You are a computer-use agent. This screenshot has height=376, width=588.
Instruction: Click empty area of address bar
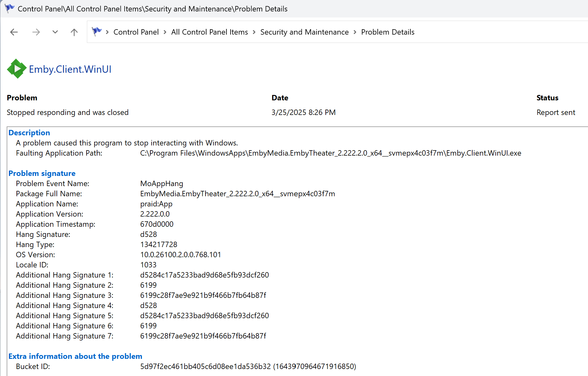(x=501, y=32)
